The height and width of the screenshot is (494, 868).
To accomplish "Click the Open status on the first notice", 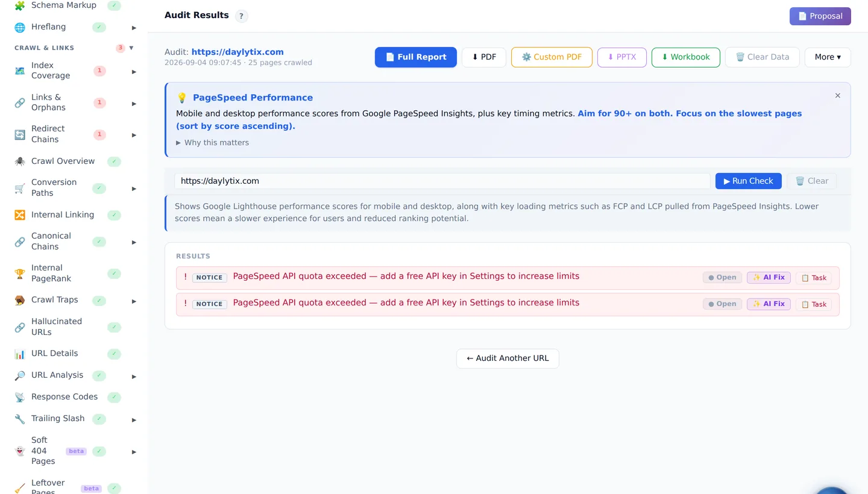I will tap(722, 278).
